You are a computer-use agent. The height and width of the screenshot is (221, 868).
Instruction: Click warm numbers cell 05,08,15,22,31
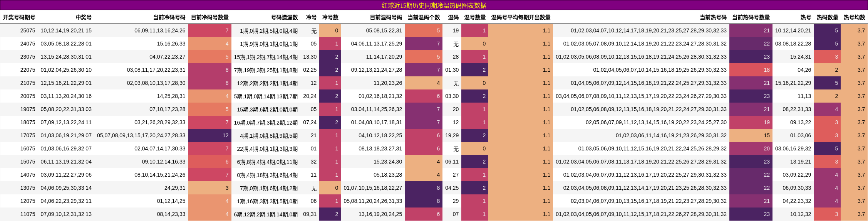click(384, 30)
